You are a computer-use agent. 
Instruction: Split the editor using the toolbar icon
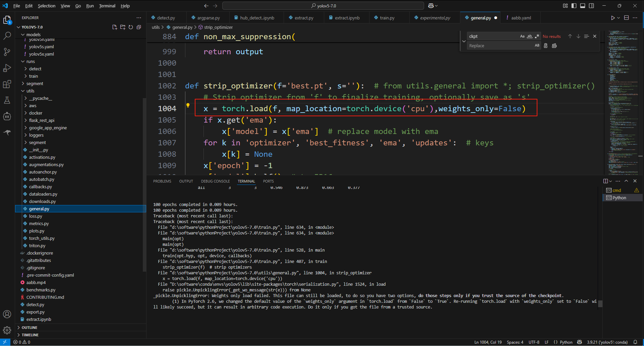coord(626,18)
